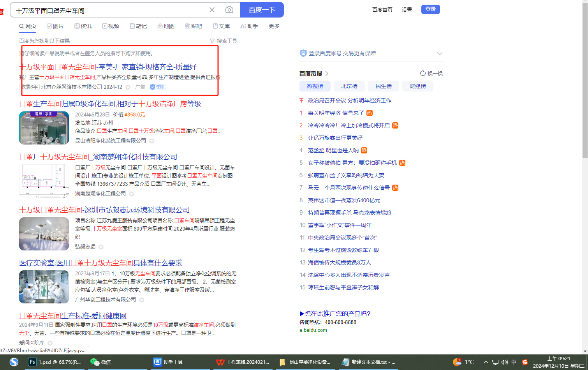The image size is (588, 370).
Task: Open the 搜索工具 filter
Action: click(224, 41)
